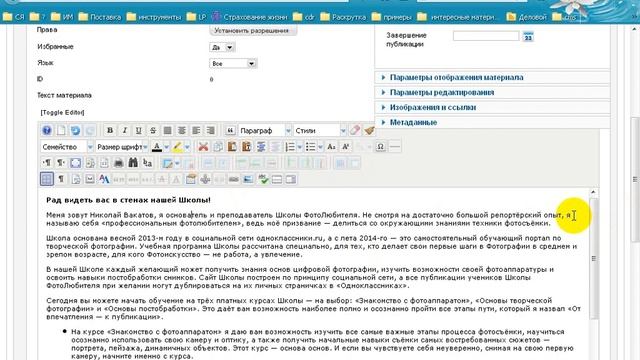Screen dimensions: 640x360
Task: Insert a bulleted list
Action: tap(311, 147)
